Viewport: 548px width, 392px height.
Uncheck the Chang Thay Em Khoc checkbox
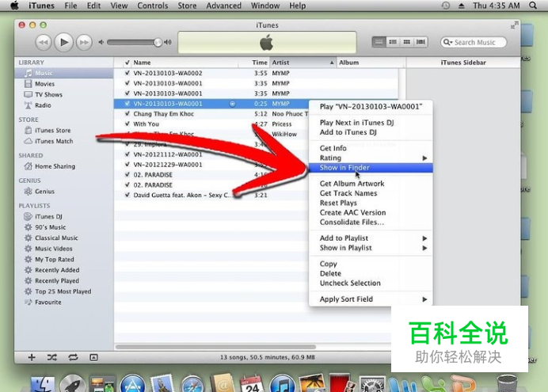point(127,114)
